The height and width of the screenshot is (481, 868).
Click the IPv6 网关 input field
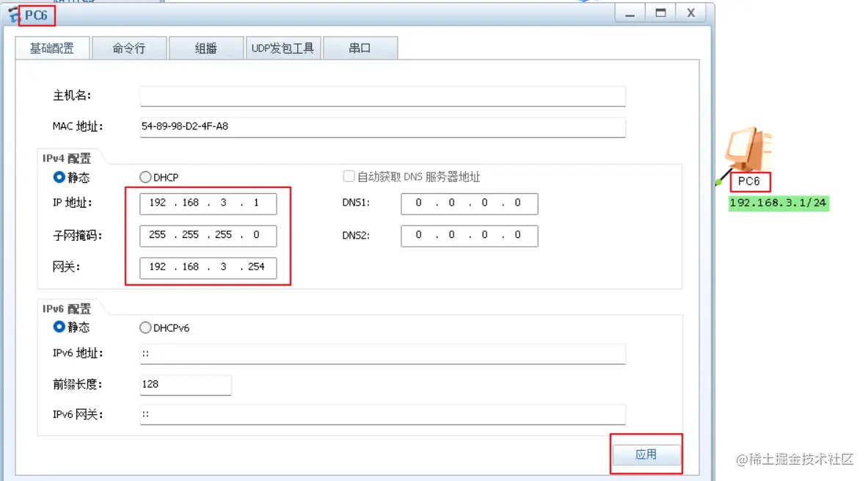point(382,414)
